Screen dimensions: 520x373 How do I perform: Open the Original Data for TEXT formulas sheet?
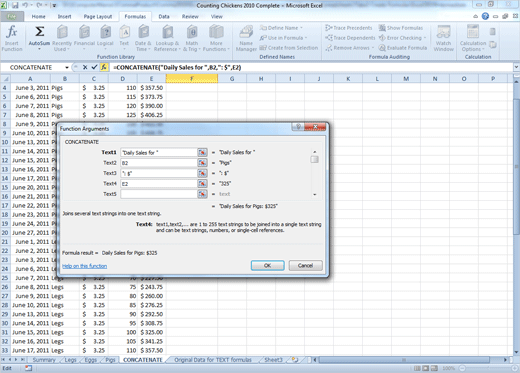point(213,360)
